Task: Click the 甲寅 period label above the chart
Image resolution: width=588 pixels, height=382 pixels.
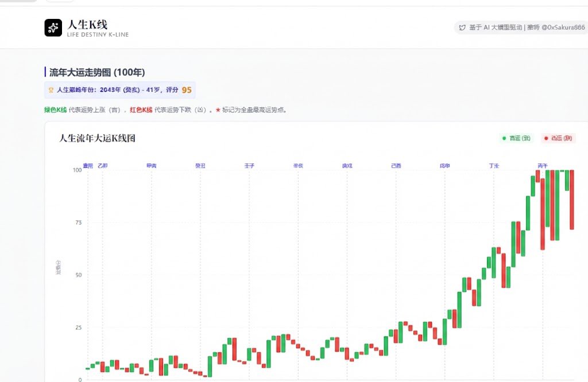Action: [152, 166]
